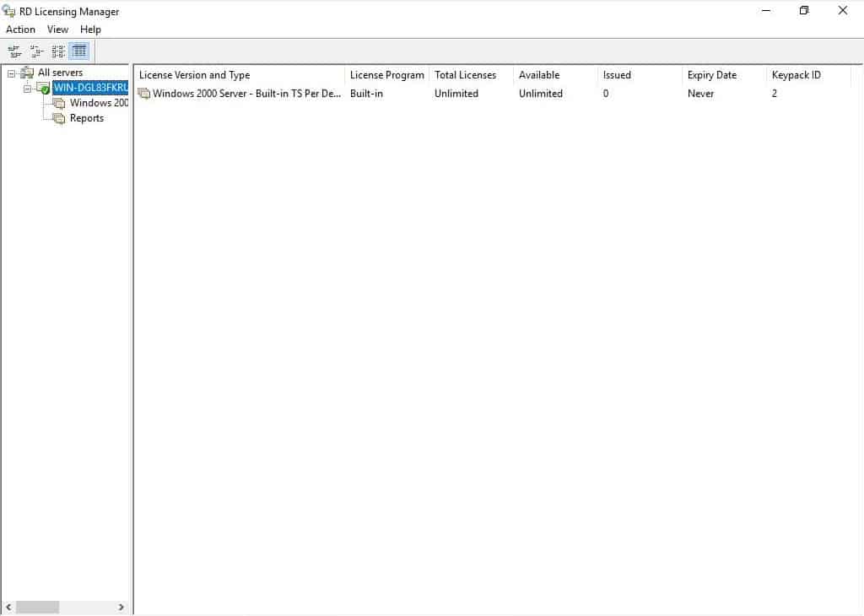Sort by License Version and Type column
The image size is (864, 616).
point(240,75)
